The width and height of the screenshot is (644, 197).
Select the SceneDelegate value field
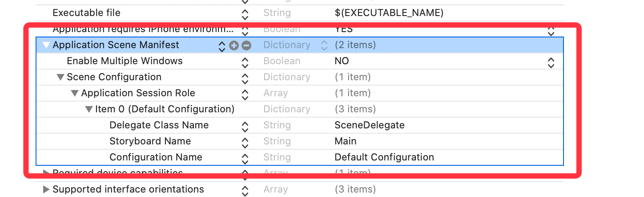click(x=370, y=125)
